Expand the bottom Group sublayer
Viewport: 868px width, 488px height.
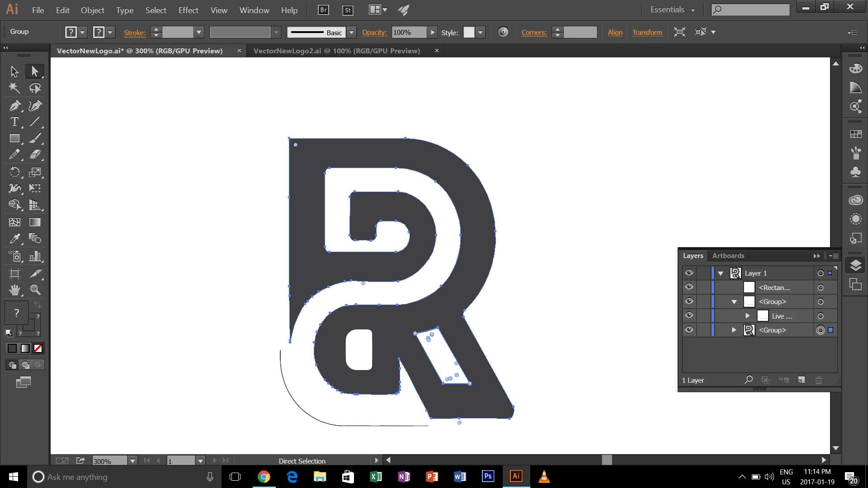(734, 330)
